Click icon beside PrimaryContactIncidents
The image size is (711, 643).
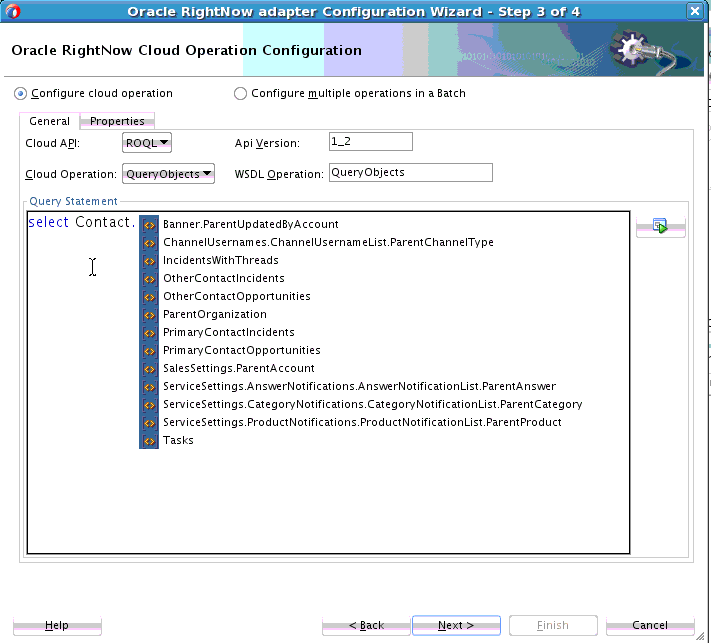[149, 332]
